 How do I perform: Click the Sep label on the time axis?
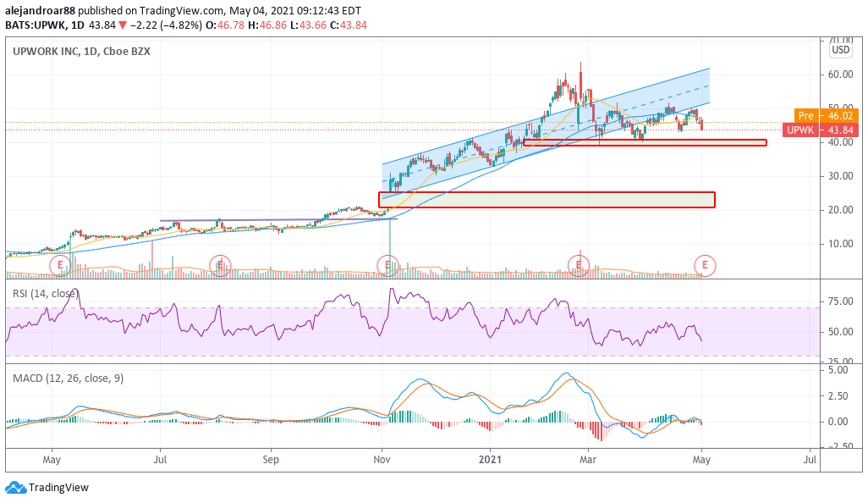(x=271, y=460)
